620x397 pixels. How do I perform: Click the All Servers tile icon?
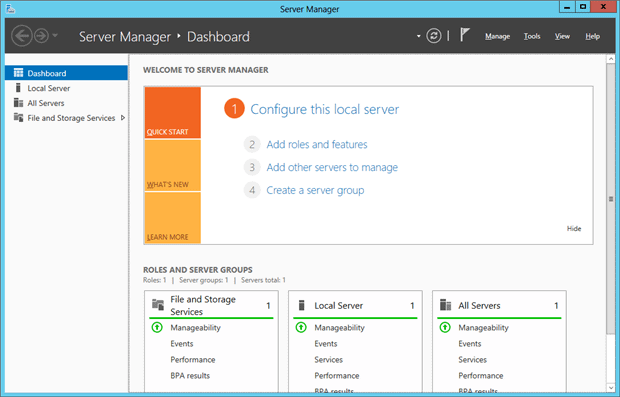pos(445,305)
